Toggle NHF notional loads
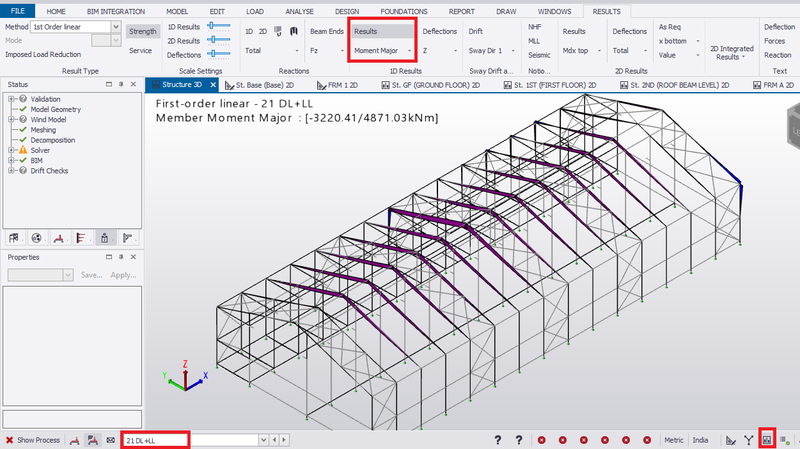This screenshot has width=800, height=449. (x=535, y=27)
